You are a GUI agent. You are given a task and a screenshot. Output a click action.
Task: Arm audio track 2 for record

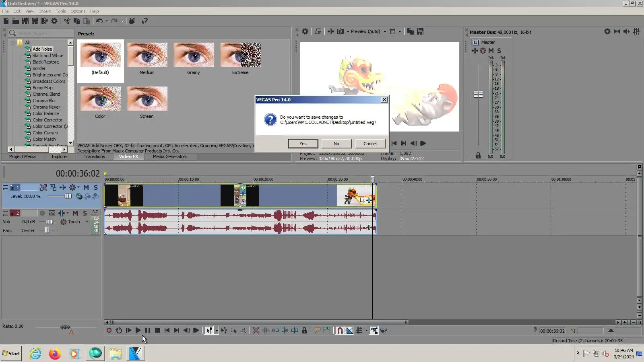click(42, 213)
